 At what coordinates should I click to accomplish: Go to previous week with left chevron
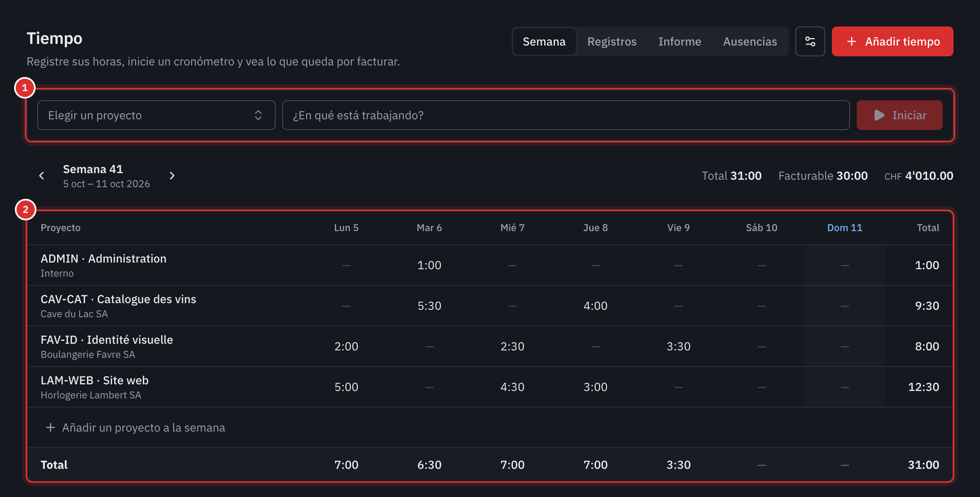41,176
